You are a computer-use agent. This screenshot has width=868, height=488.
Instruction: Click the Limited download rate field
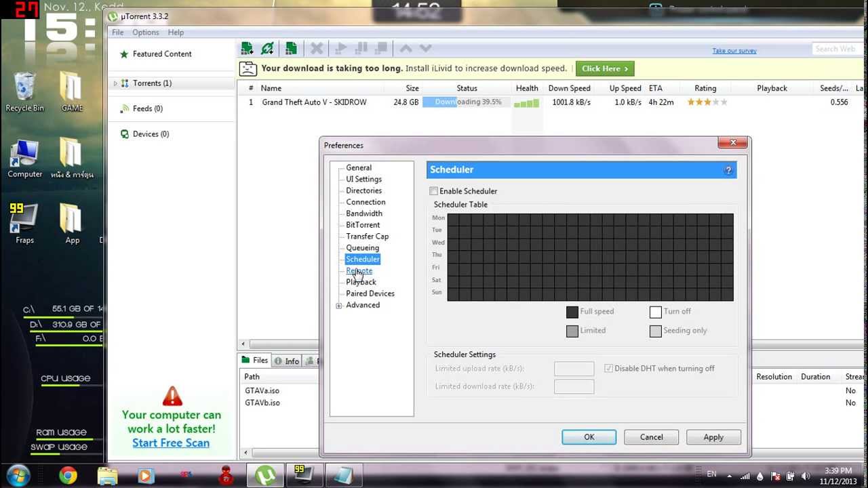(x=574, y=386)
